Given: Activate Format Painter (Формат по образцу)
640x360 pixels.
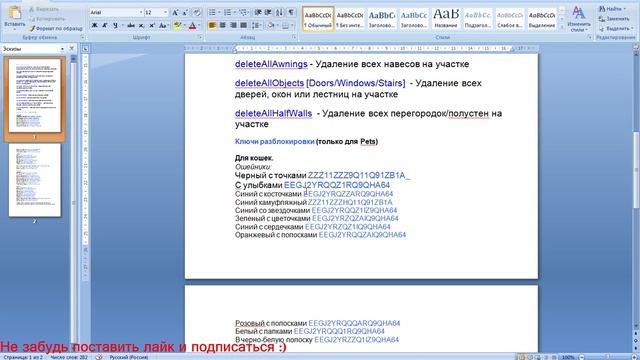Looking at the screenshot, I should pos(56,29).
